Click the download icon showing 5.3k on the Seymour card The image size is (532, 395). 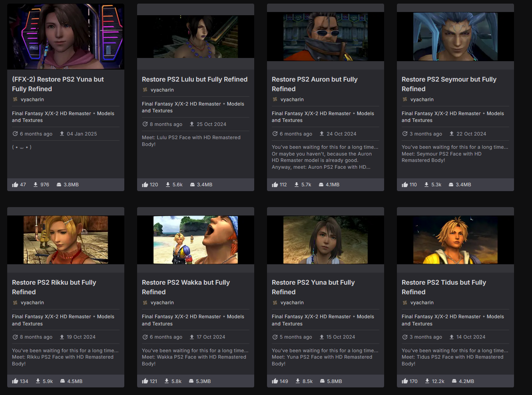[426, 185]
